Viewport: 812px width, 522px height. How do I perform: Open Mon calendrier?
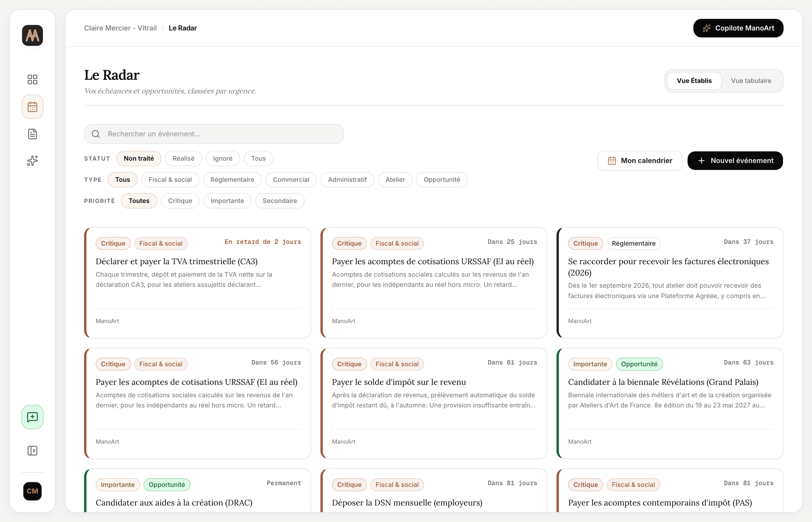tap(639, 161)
